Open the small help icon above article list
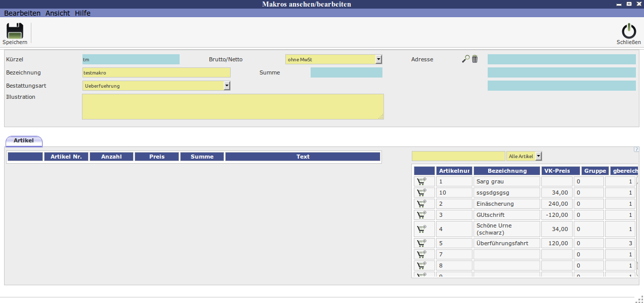The height and width of the screenshot is (303, 644). (636, 149)
